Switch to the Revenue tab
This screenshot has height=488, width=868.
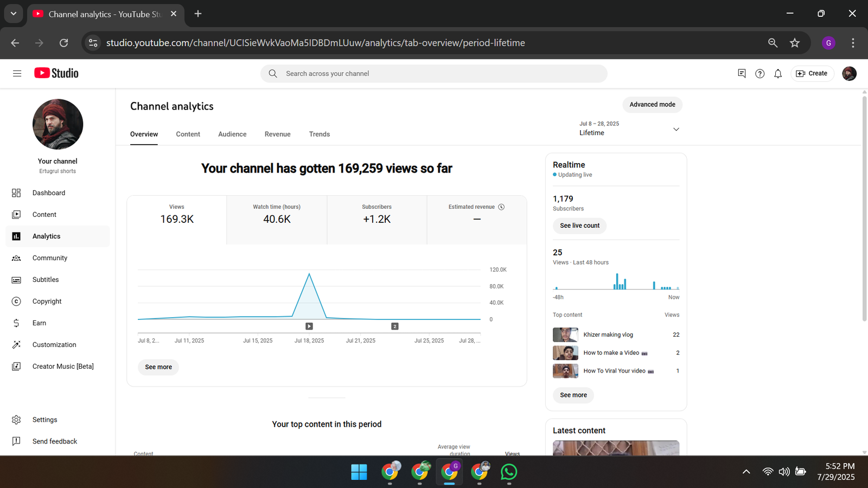click(277, 134)
